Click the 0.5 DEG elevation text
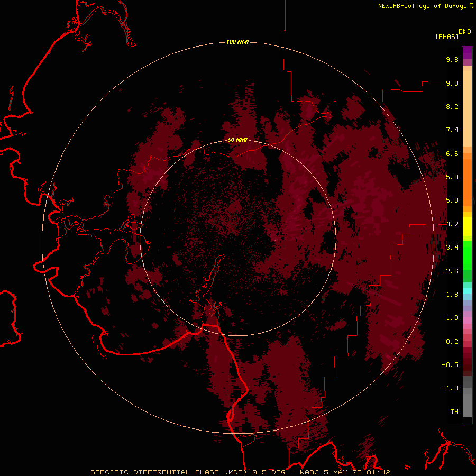 click(x=269, y=472)
